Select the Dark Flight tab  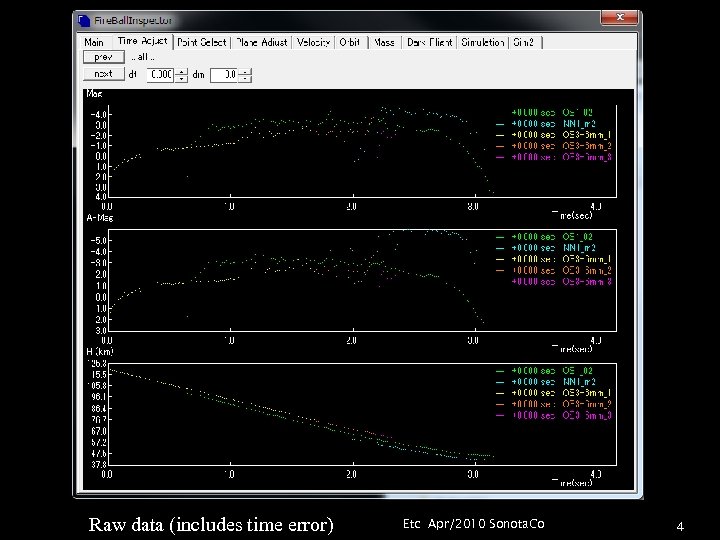tap(429, 42)
